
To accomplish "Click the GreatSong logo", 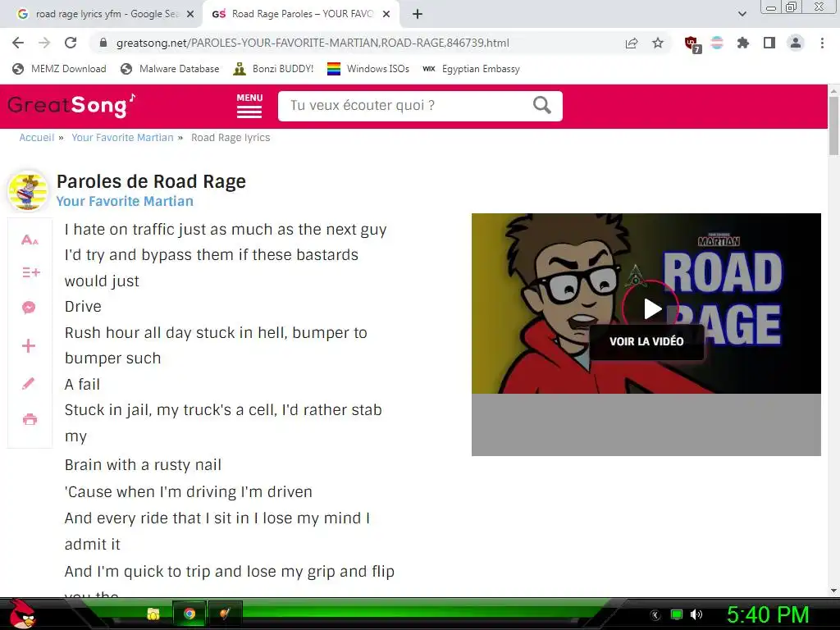I will pos(72,105).
